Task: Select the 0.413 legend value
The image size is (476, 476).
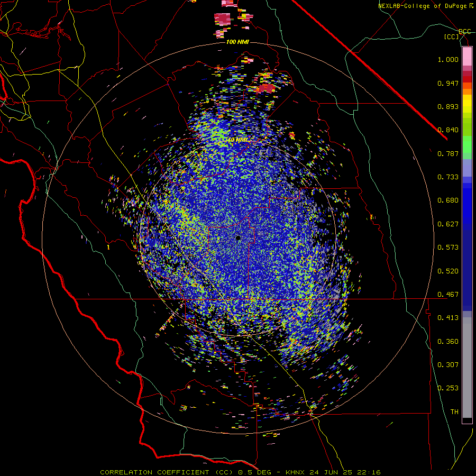Action: 448,318
